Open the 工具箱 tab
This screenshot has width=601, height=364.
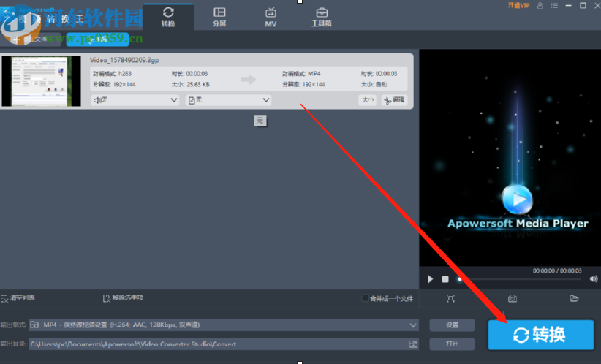tap(322, 17)
